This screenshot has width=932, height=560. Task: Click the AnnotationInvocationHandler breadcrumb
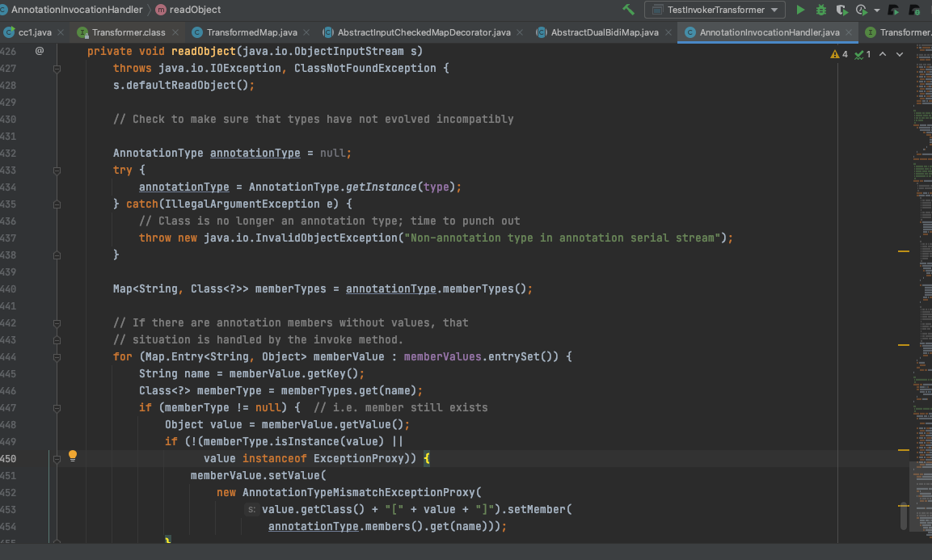77,10
